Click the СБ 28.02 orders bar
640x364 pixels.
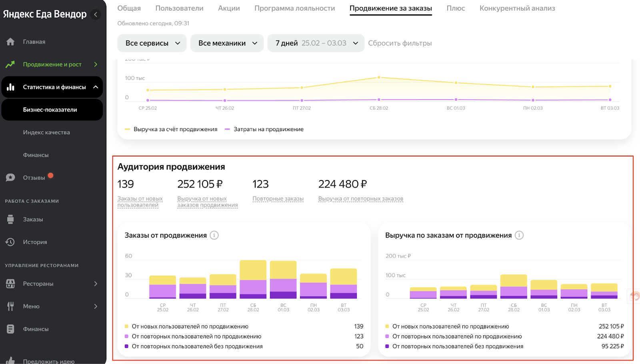pyautogui.click(x=253, y=279)
